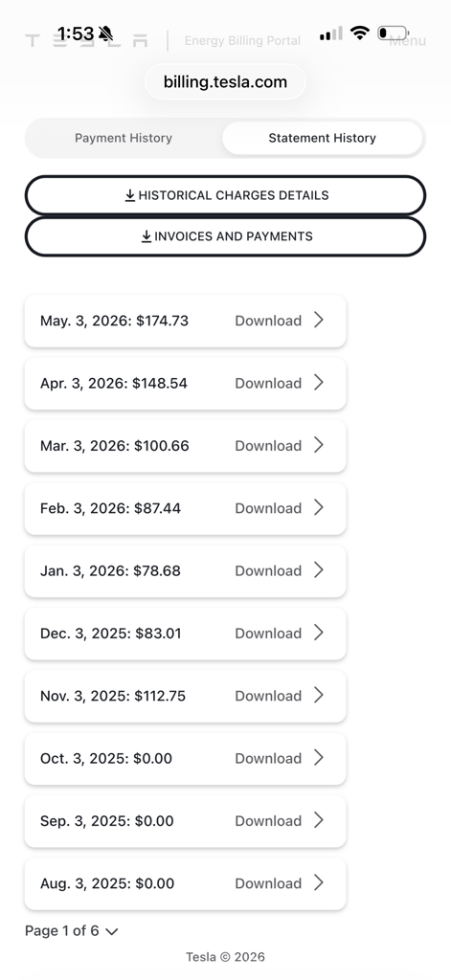The width and height of the screenshot is (451, 980).
Task: Tap the Tesla logo in the header
Action: (x=86, y=40)
